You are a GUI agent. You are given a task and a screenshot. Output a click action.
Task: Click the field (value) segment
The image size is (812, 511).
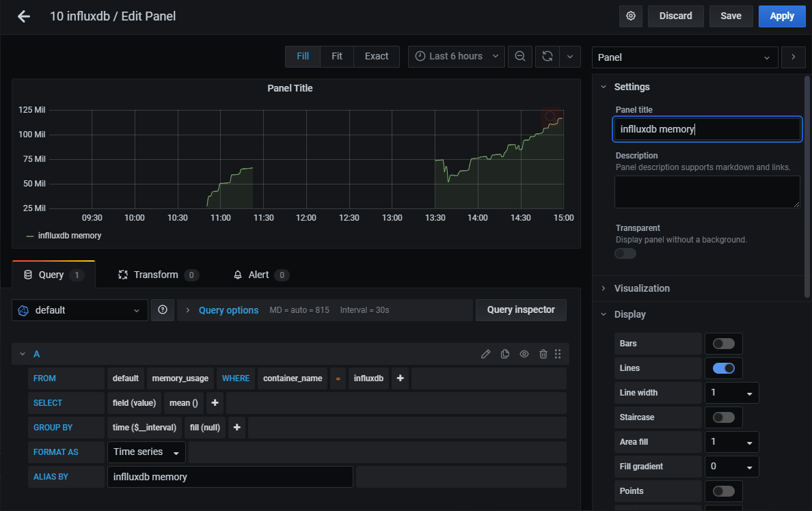134,403
